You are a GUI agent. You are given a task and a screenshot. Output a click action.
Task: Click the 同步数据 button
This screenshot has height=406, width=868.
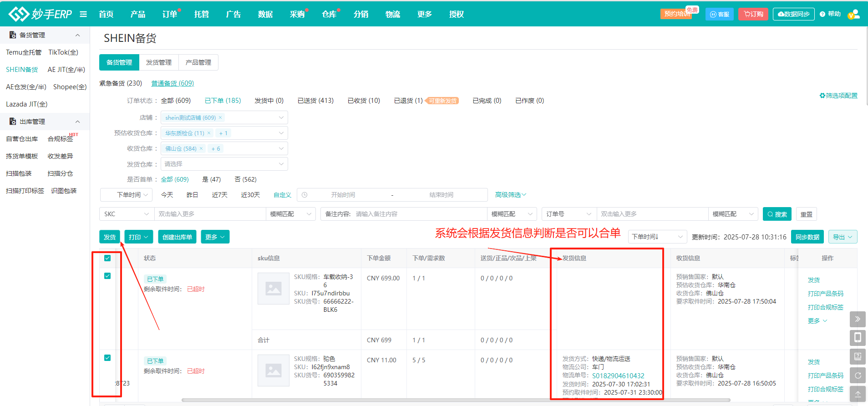point(807,237)
